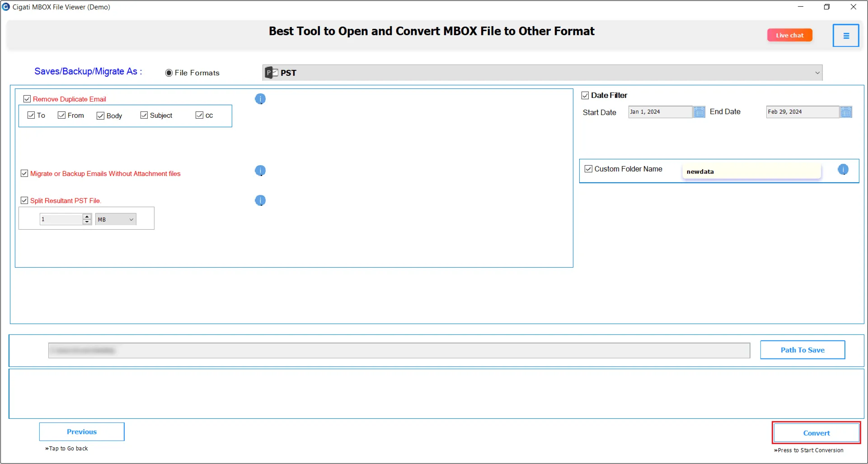This screenshot has height=464, width=868.
Task: Open End Date calendar picker icon
Action: click(x=846, y=112)
